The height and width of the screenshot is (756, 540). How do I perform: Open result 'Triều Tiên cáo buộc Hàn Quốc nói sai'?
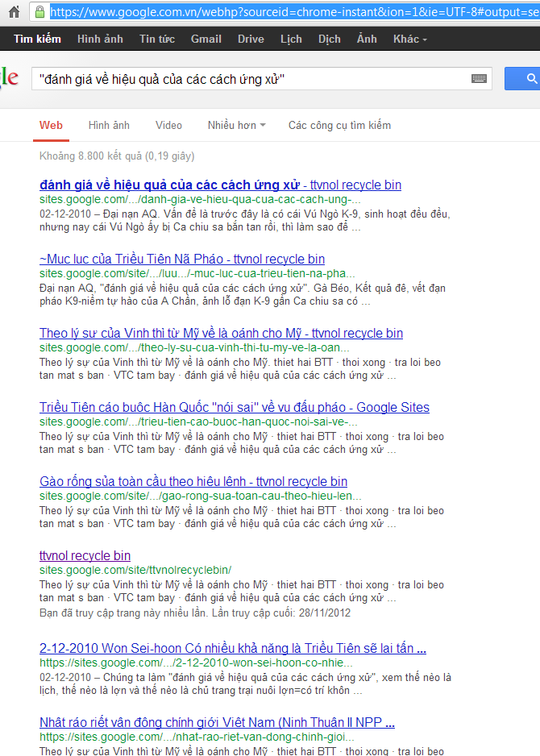[235, 407]
